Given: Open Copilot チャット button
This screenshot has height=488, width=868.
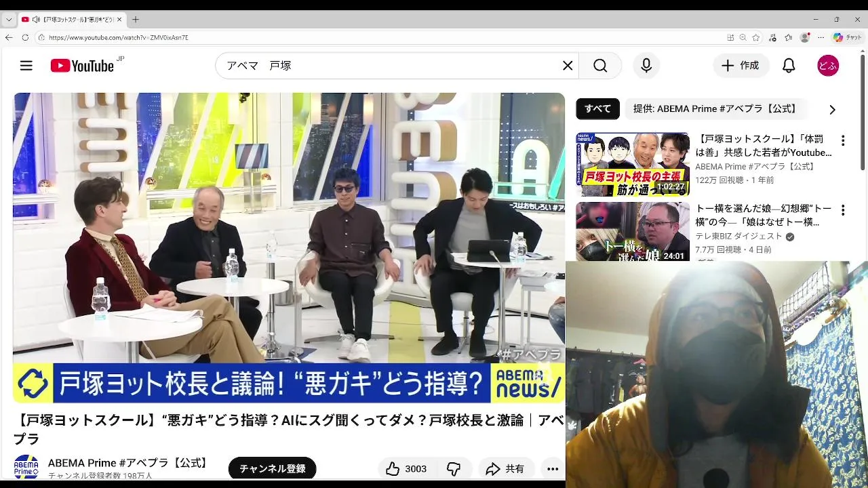Looking at the screenshot, I should (x=848, y=37).
